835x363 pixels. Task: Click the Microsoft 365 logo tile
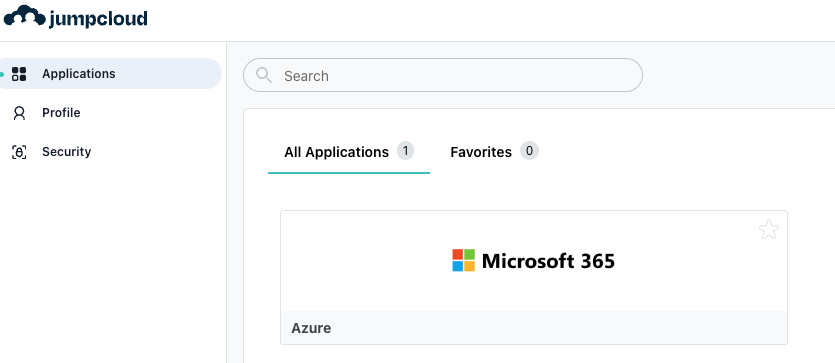pos(534,261)
